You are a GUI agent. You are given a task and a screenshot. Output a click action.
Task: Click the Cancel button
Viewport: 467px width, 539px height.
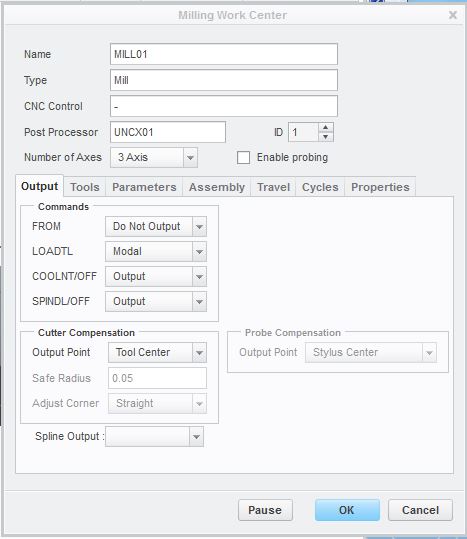(x=420, y=510)
